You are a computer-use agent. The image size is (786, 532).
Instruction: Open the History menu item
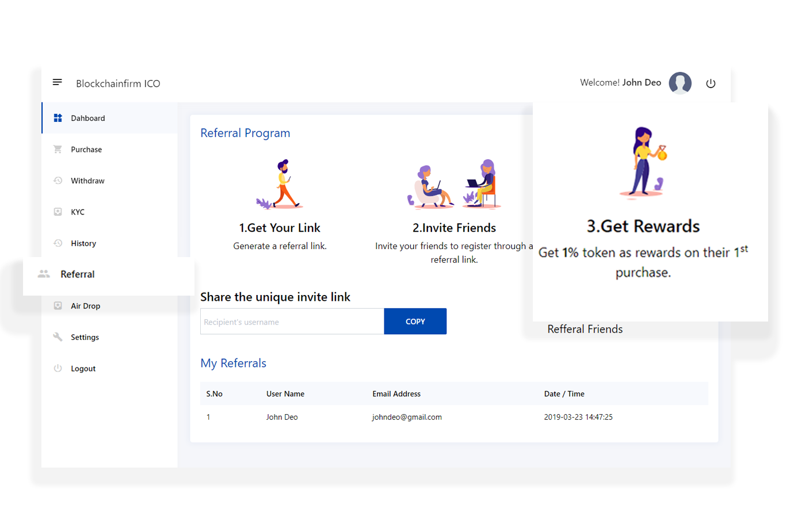[x=83, y=243]
